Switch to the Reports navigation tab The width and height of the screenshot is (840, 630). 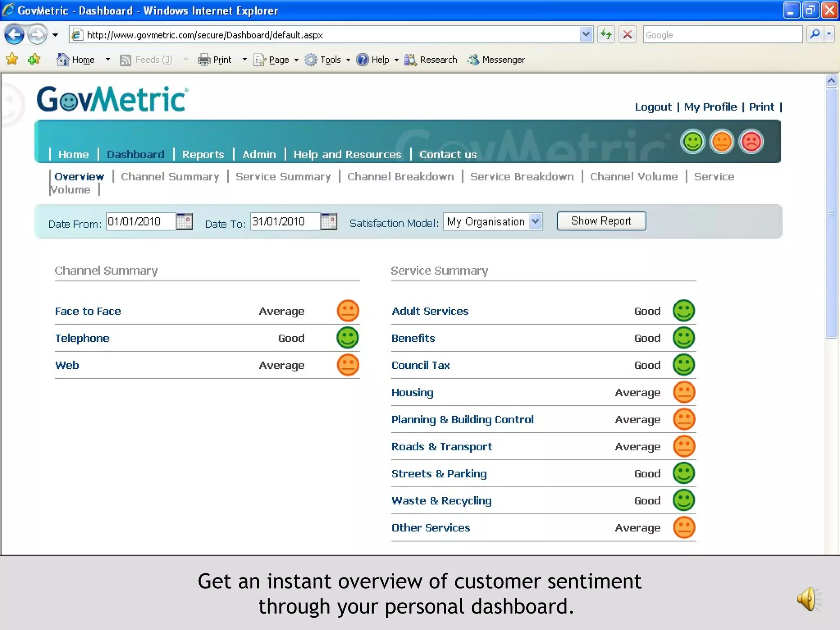pyautogui.click(x=203, y=155)
